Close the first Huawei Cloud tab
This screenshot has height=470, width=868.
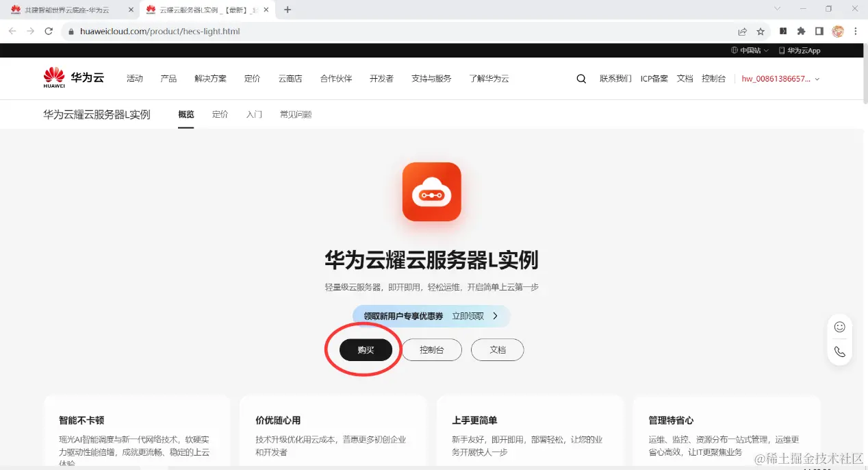(131, 10)
